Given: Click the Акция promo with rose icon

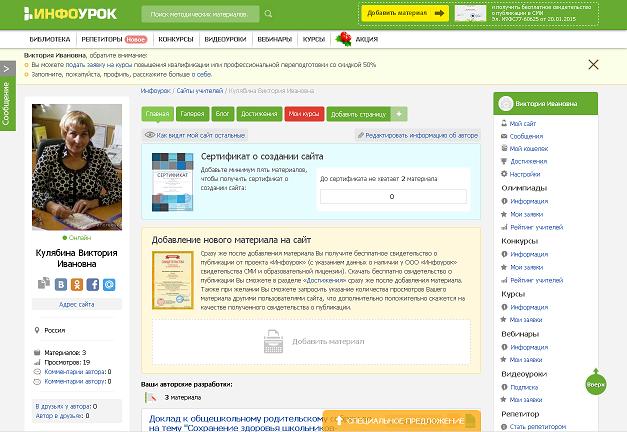Looking at the screenshot, I should (x=357, y=39).
